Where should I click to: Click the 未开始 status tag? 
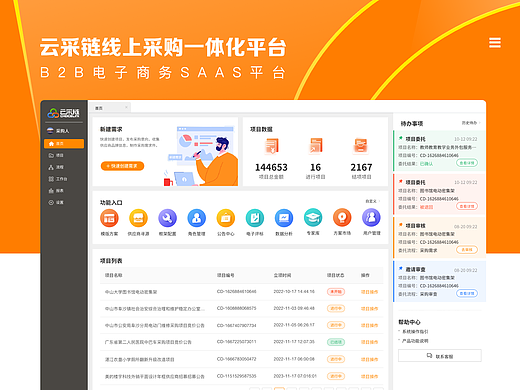tap(336, 292)
